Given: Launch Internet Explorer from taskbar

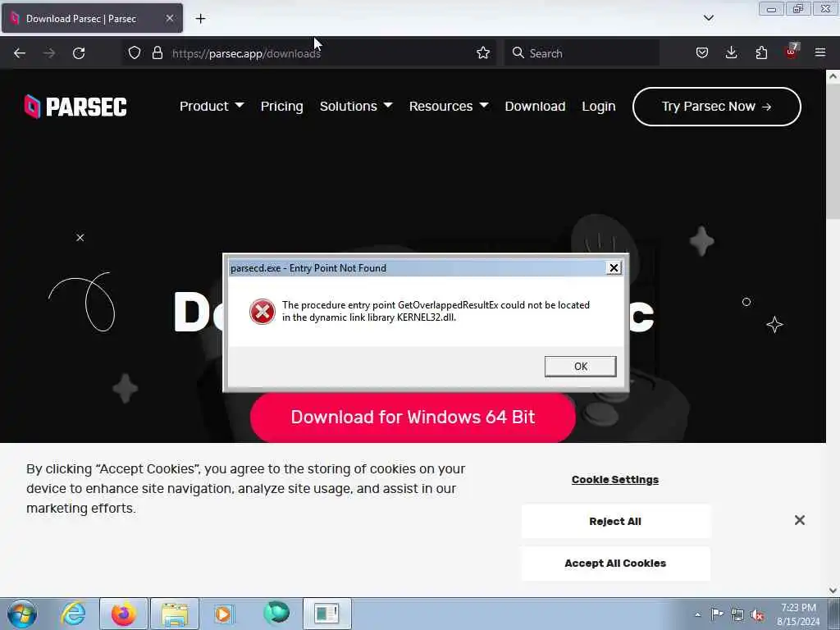Looking at the screenshot, I should click(x=73, y=614).
